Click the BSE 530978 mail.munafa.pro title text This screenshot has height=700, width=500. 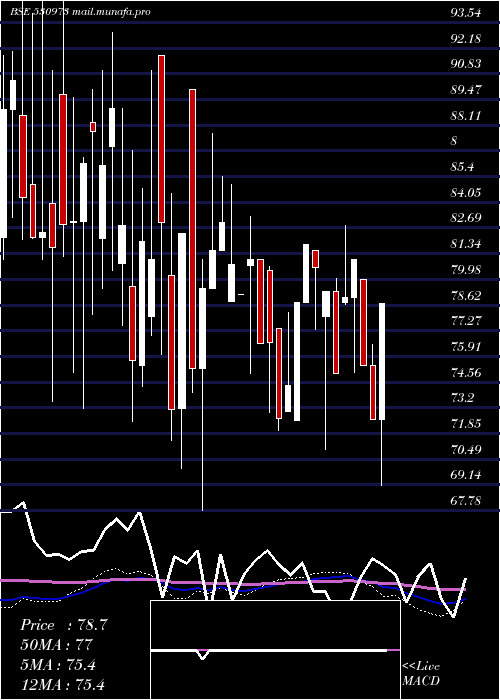tap(80, 12)
